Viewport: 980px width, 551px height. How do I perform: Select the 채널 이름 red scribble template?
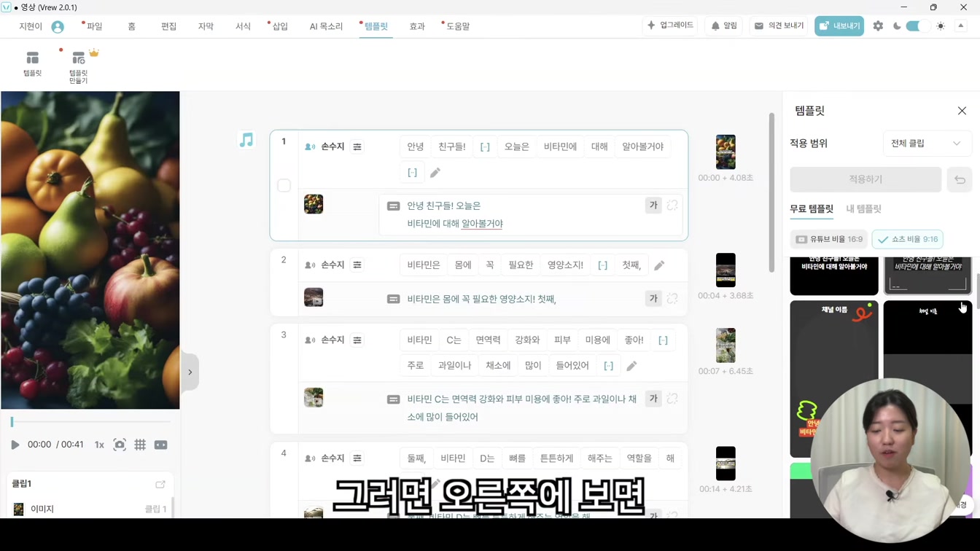[x=834, y=379]
